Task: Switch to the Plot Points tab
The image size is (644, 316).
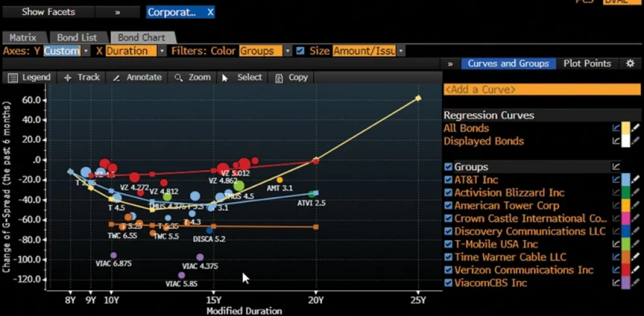Action: pos(587,63)
